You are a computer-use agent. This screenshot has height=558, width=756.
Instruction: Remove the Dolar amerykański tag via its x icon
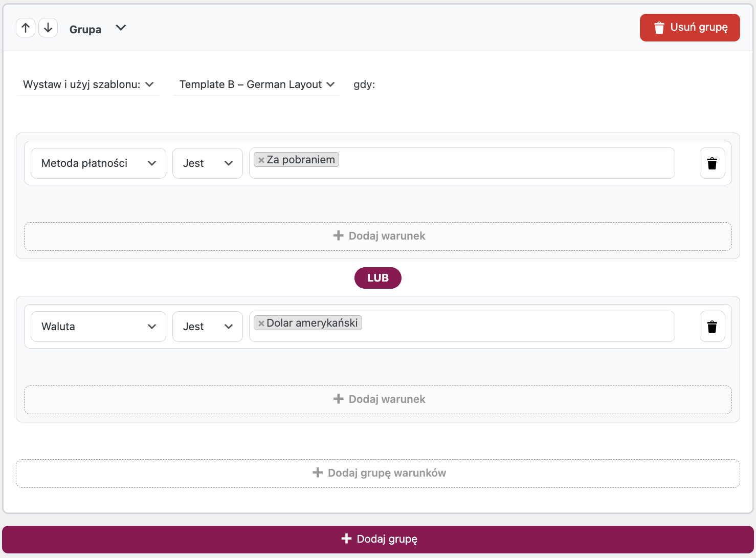(261, 323)
